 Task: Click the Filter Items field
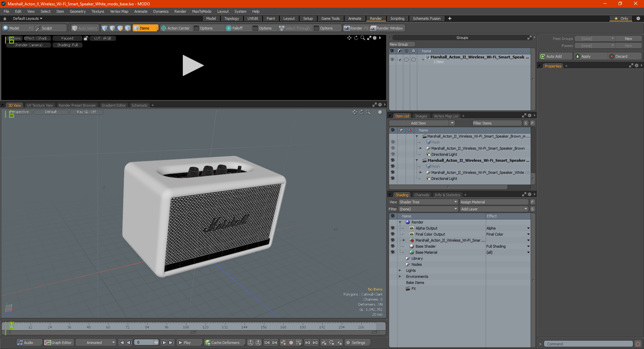coord(497,123)
